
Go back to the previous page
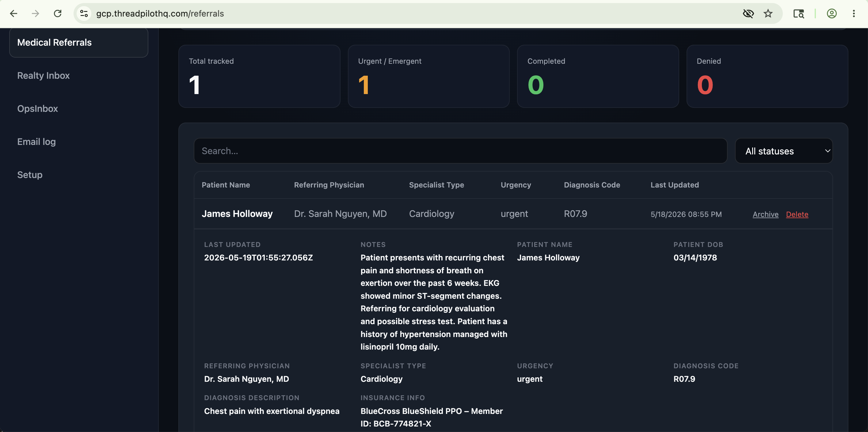click(13, 13)
